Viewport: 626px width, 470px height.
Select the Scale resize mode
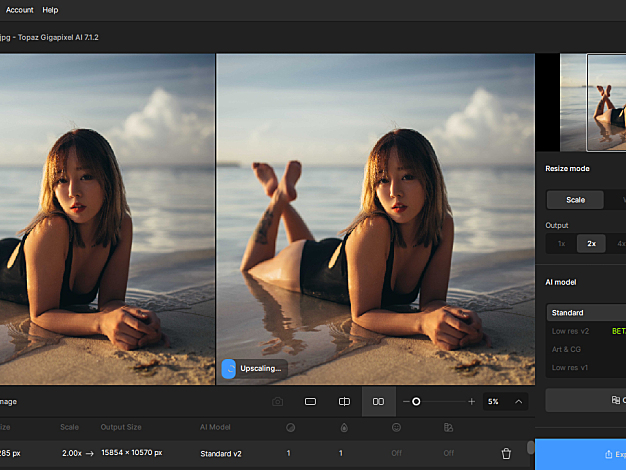point(575,200)
